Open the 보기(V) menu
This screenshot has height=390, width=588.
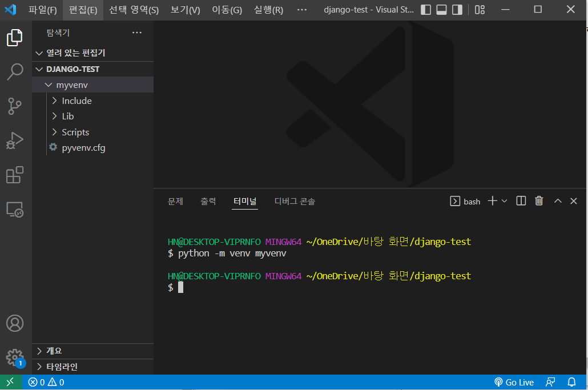coord(186,10)
